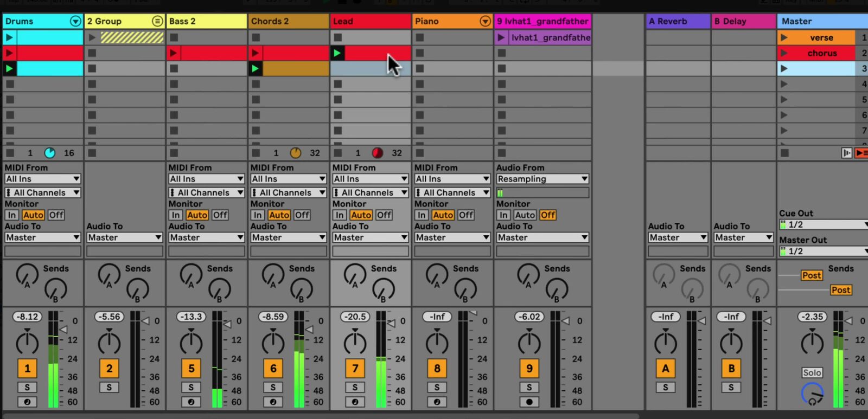
Task: Launch the chorus scene in Master
Action: click(784, 53)
